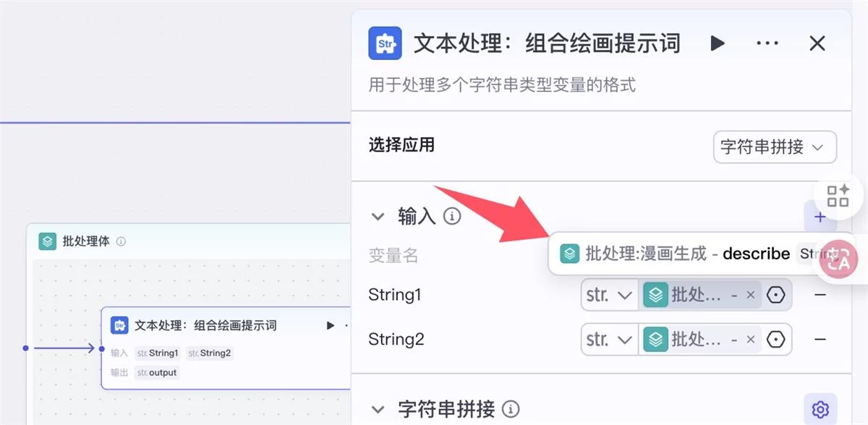
Task: Click the info icon beside 字符串拼接
Action: 511,410
